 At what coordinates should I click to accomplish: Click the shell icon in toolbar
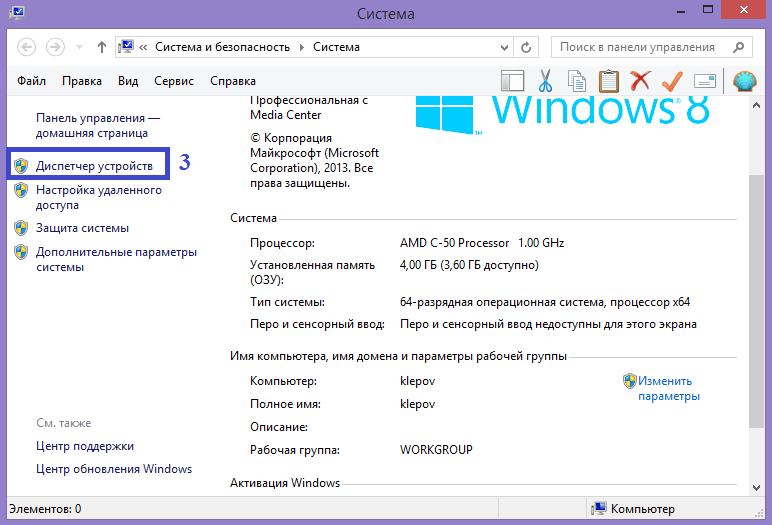(744, 81)
